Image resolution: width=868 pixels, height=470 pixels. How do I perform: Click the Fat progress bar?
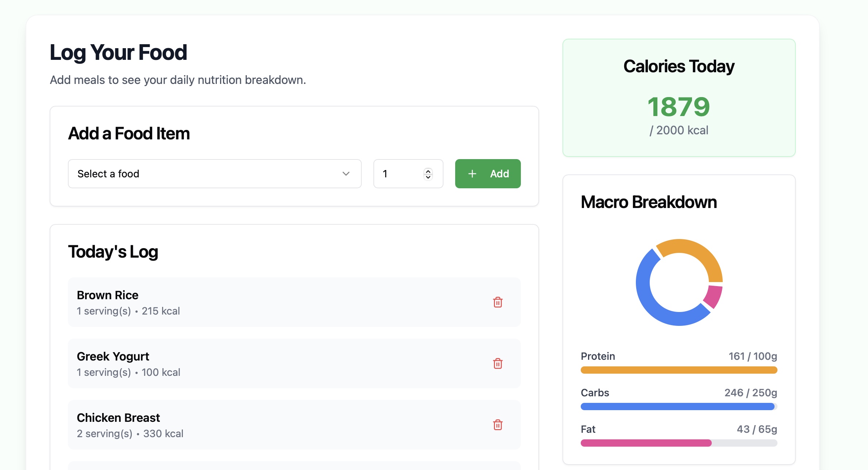tap(679, 443)
